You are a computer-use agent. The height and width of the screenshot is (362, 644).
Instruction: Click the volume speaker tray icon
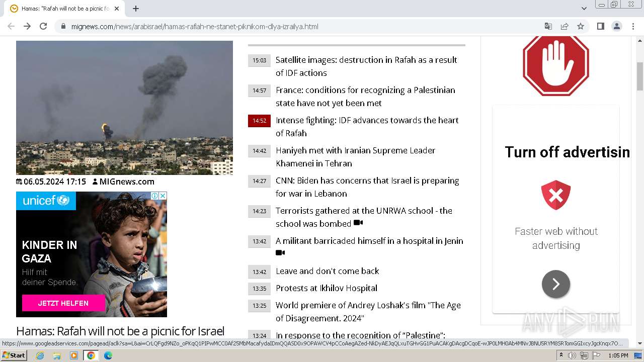[x=572, y=355]
